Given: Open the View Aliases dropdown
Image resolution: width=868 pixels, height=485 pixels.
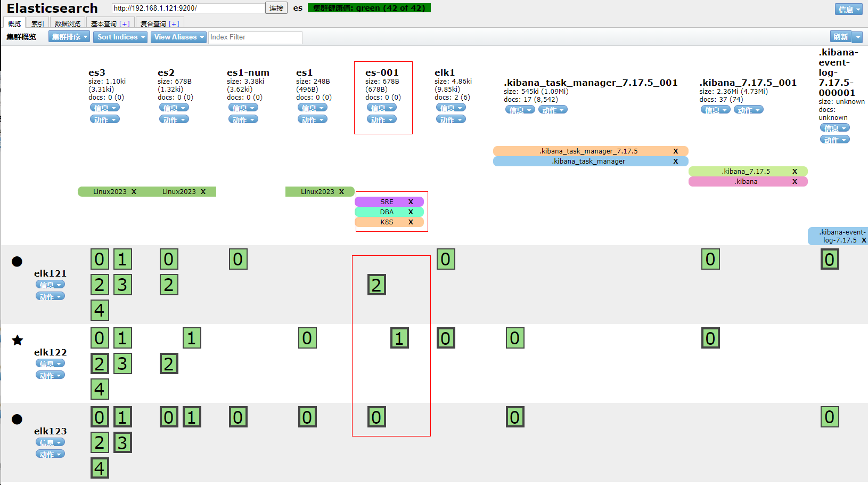Looking at the screenshot, I should tap(178, 37).
